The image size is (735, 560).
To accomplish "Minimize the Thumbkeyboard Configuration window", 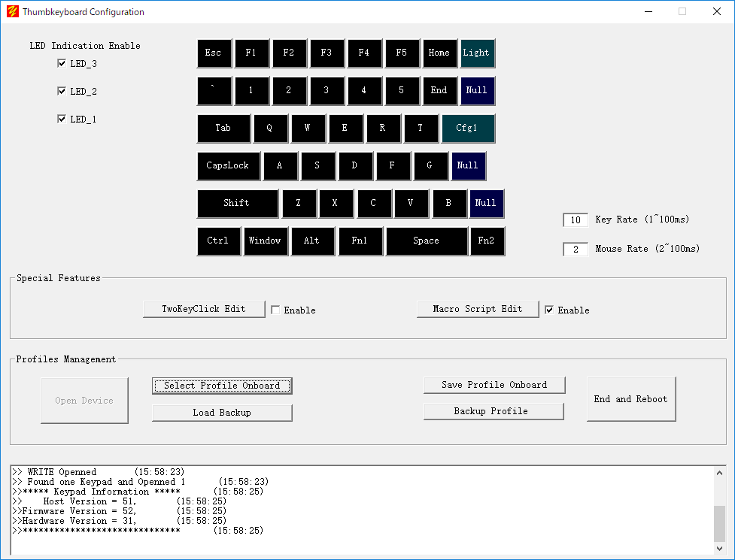I will 648,11.
